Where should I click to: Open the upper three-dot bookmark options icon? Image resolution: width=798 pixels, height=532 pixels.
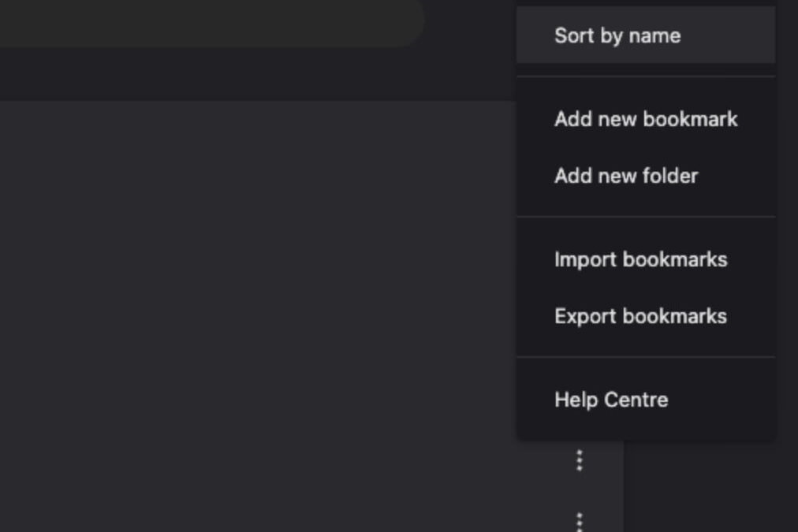click(x=580, y=459)
